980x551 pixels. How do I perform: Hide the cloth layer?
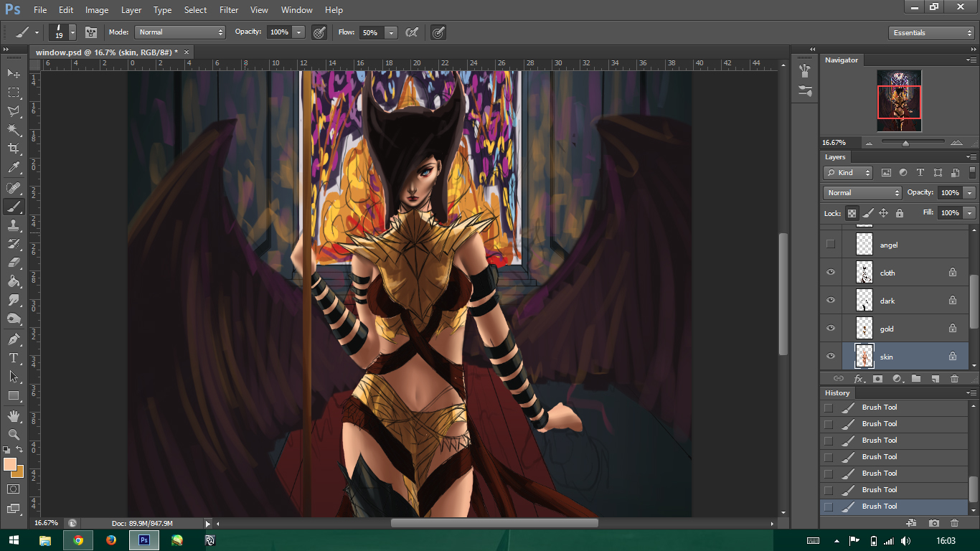(831, 273)
